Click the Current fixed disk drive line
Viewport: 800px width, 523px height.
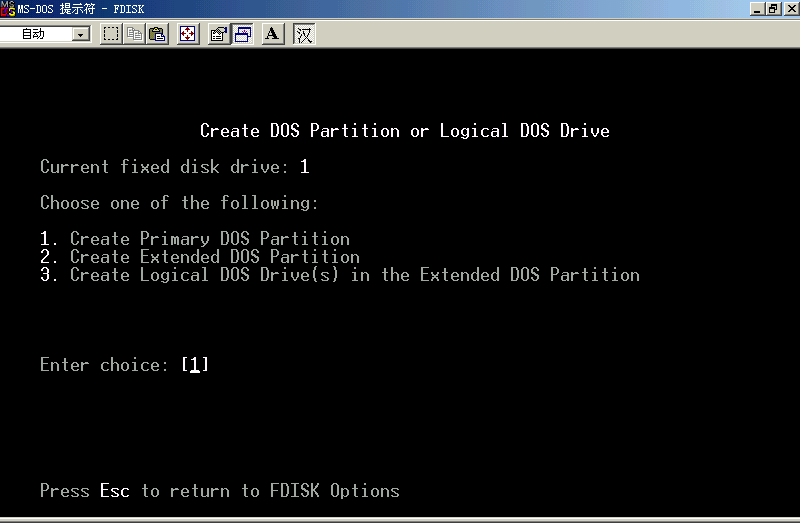tap(175, 167)
